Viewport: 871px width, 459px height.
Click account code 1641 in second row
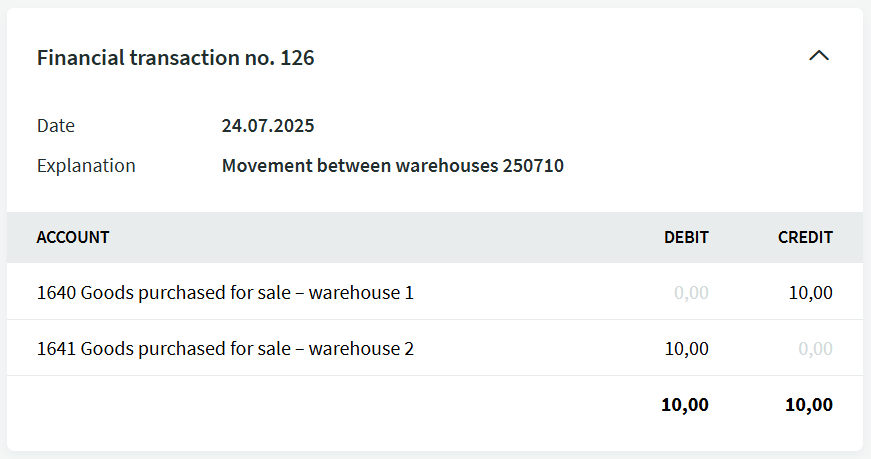(x=56, y=349)
